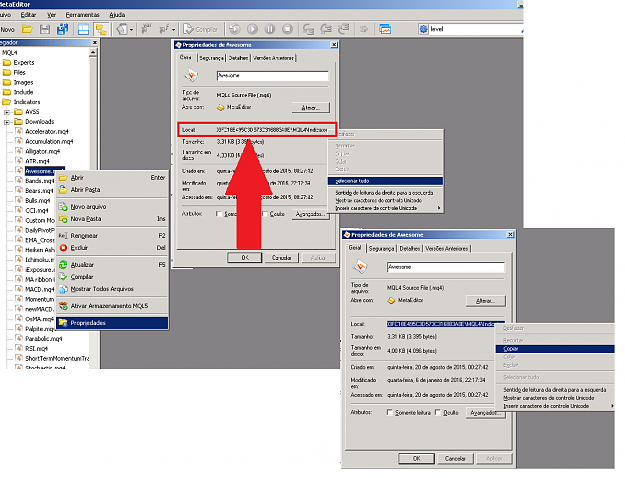Choose Excluir from the context menu

[x=112, y=248]
